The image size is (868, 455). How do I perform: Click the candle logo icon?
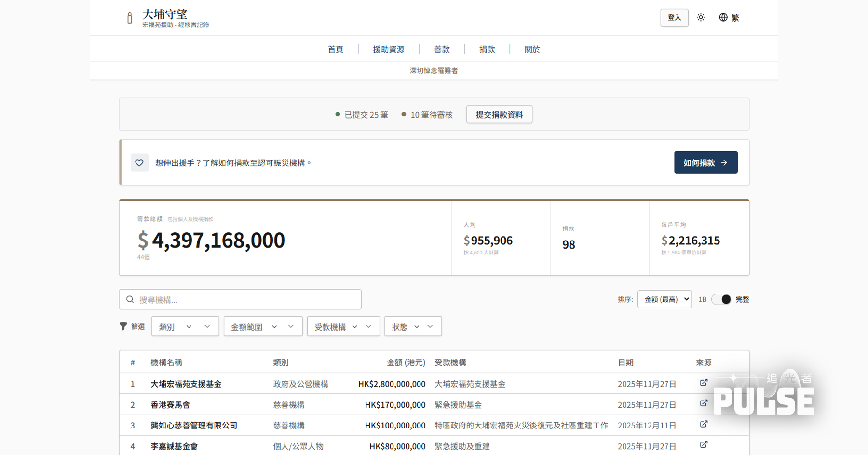click(129, 18)
